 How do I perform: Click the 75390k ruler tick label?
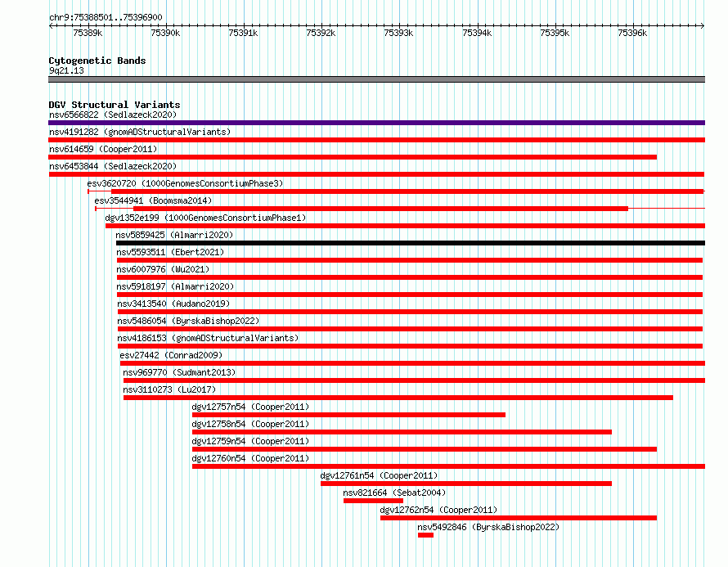pos(165,33)
